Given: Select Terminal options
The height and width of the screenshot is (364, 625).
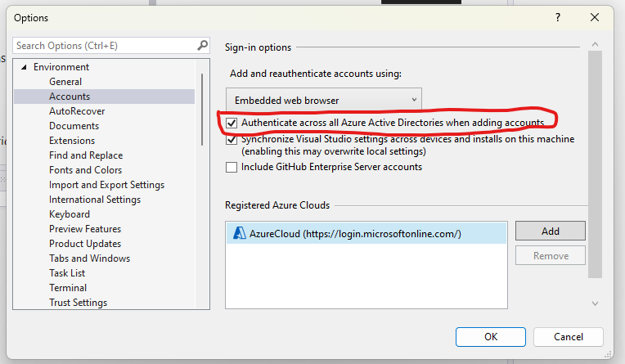Looking at the screenshot, I should [68, 288].
